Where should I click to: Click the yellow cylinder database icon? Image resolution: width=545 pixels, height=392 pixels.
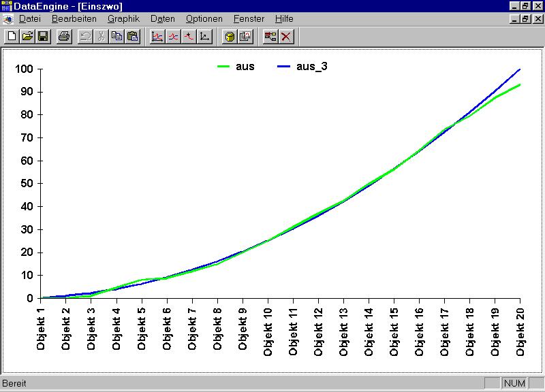point(230,37)
